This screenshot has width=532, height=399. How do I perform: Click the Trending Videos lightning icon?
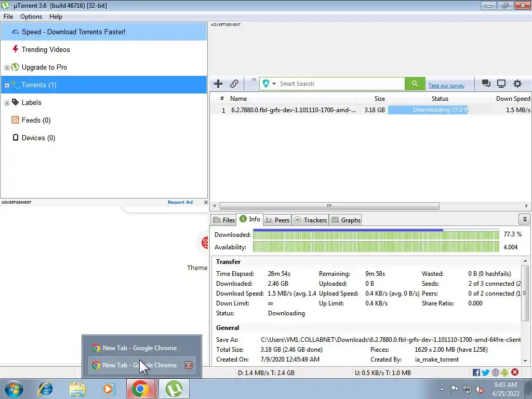tap(15, 49)
